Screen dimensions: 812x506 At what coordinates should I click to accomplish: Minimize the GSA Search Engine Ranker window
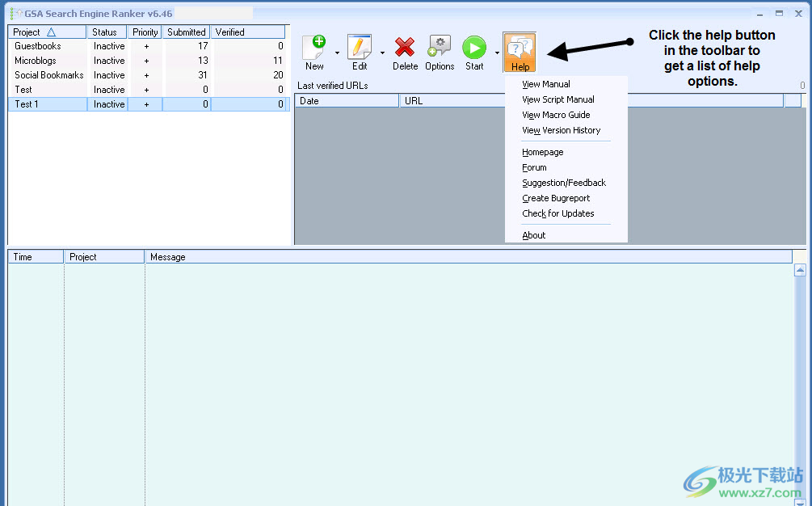click(759, 14)
